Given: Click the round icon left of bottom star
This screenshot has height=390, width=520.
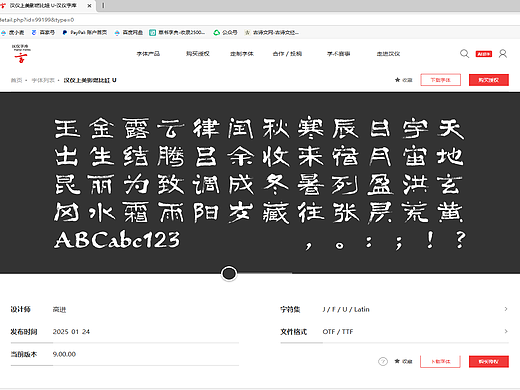Looking at the screenshot, I should [383, 361].
